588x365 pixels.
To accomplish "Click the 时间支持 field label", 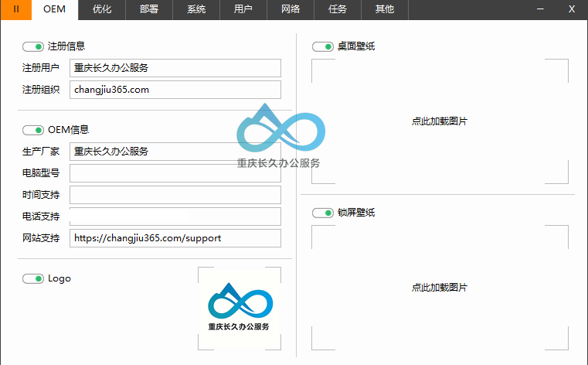I will [41, 195].
